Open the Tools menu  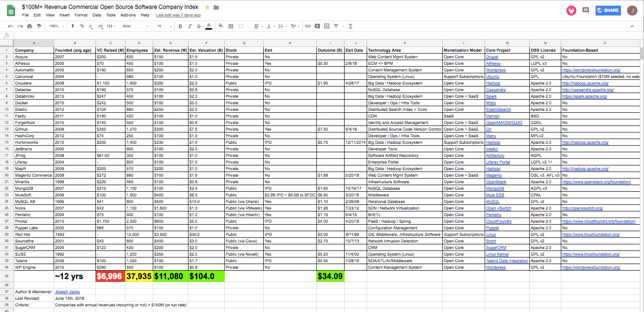110,15
